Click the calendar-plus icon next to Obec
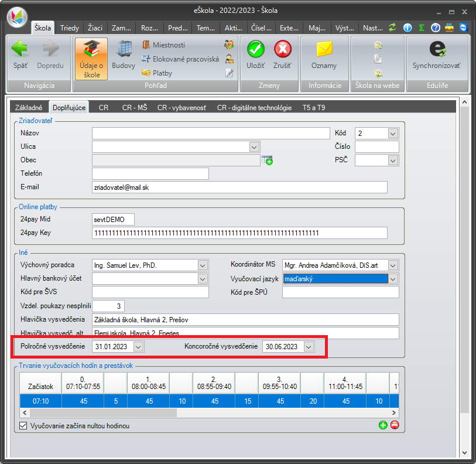The width and height of the screenshot is (476, 464). pos(267,160)
